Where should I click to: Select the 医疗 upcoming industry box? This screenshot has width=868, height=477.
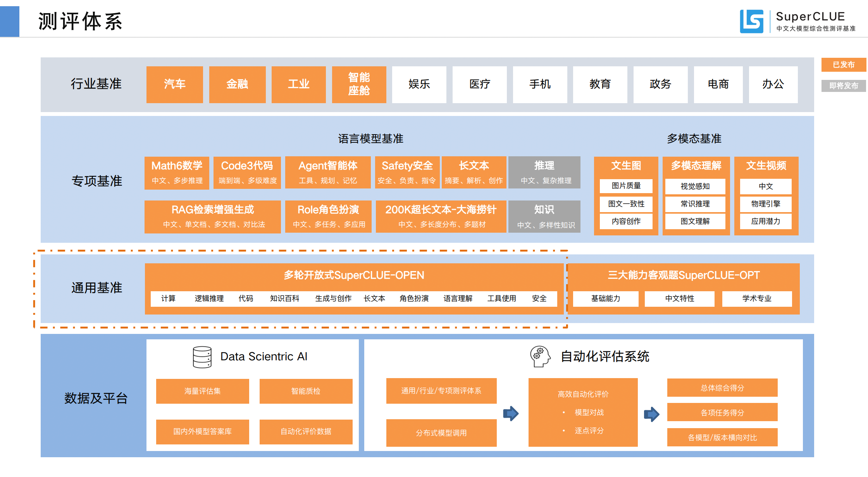(479, 84)
